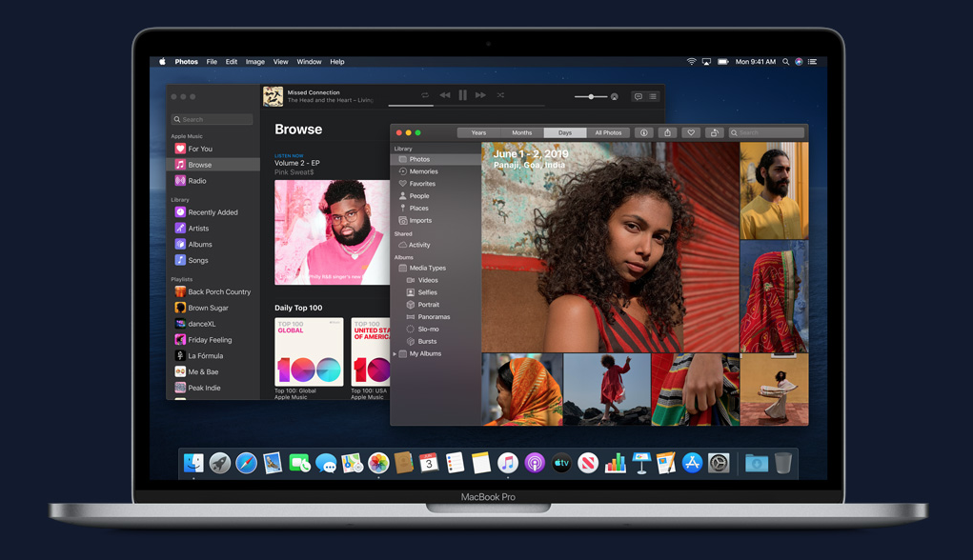Click the Share button in the Photos toolbar

[x=668, y=132]
